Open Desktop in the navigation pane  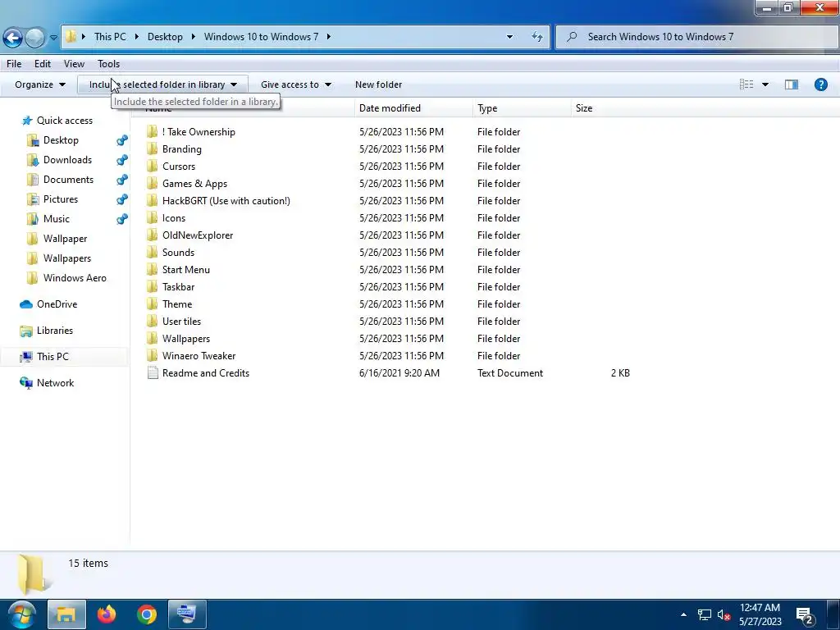click(x=61, y=140)
